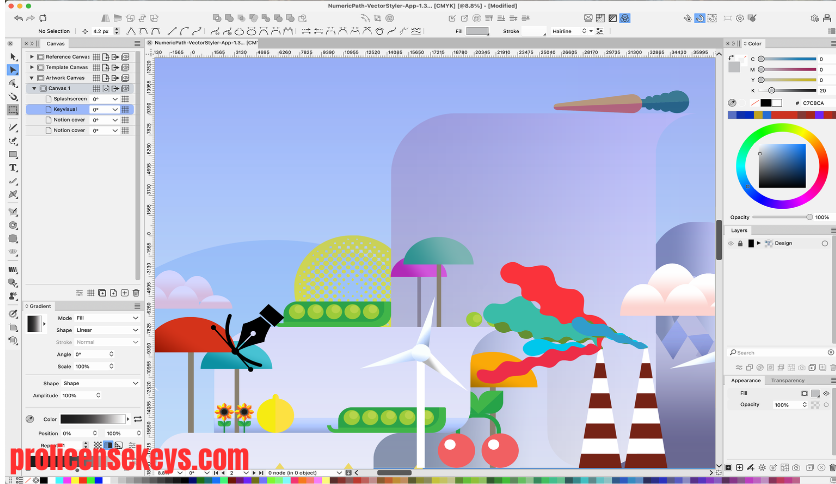Click add-canvas plus icon in Canvas panel
Image resolution: width=836 pixels, height=484 pixels.
tap(125, 293)
